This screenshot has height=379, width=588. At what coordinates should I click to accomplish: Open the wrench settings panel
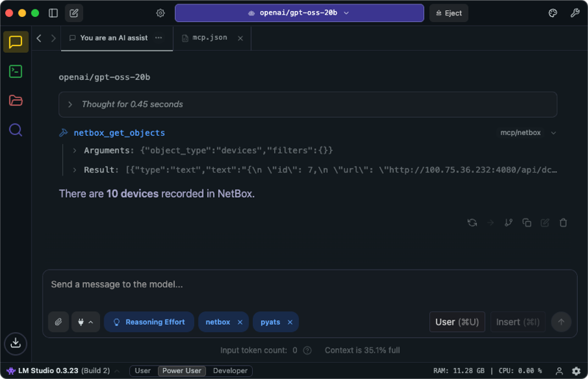pos(575,13)
